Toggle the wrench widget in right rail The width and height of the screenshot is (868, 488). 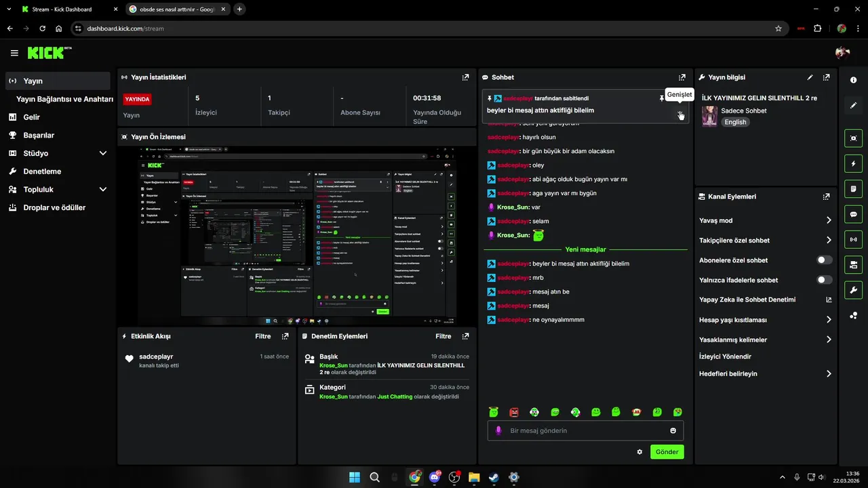click(x=853, y=290)
